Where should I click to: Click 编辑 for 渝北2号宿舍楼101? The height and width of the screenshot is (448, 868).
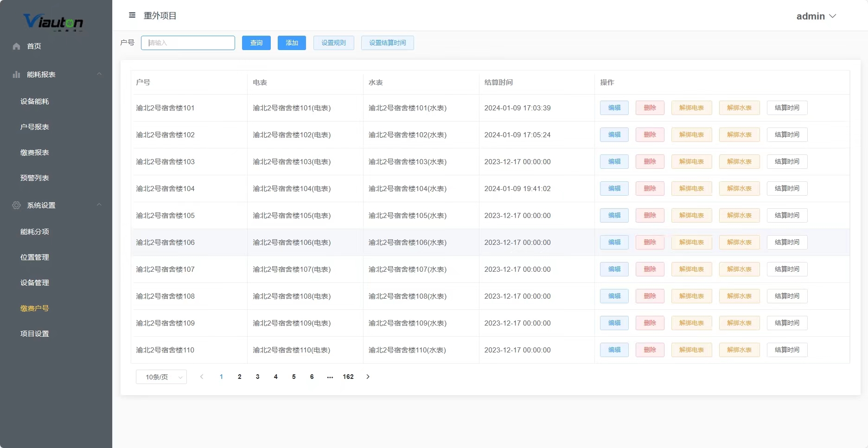[x=614, y=108]
